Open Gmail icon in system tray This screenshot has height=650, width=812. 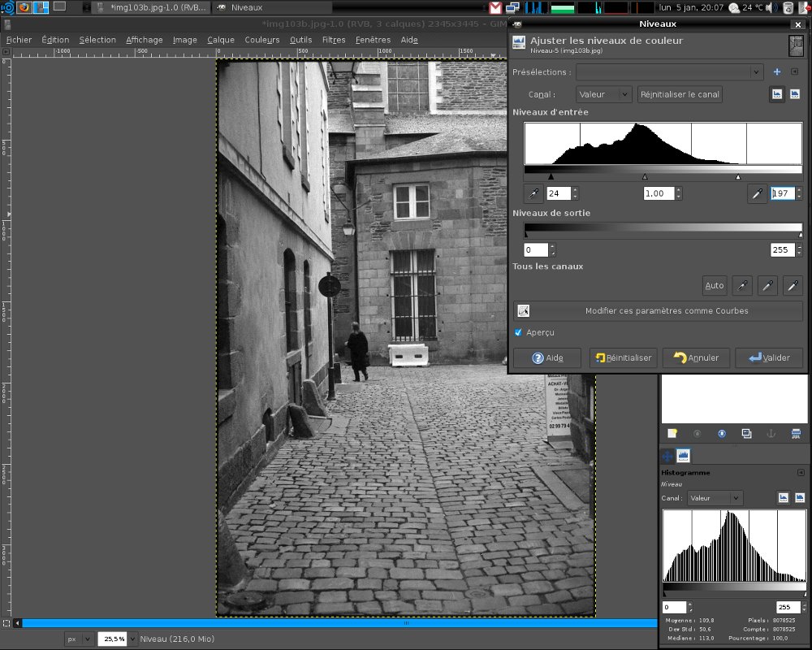pos(495,8)
